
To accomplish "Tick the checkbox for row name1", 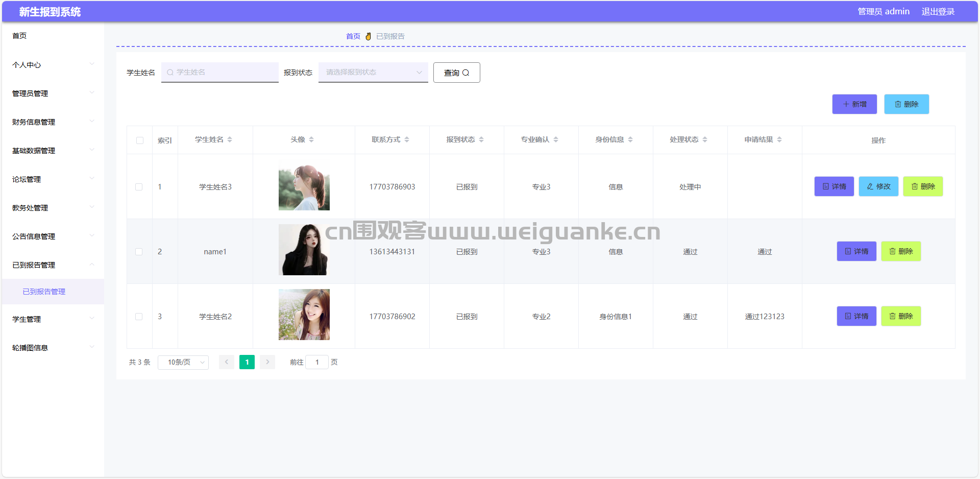I will tap(139, 252).
